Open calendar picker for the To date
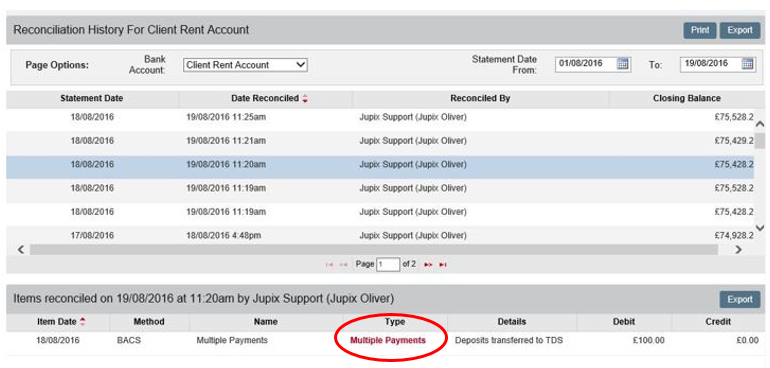 [x=747, y=64]
